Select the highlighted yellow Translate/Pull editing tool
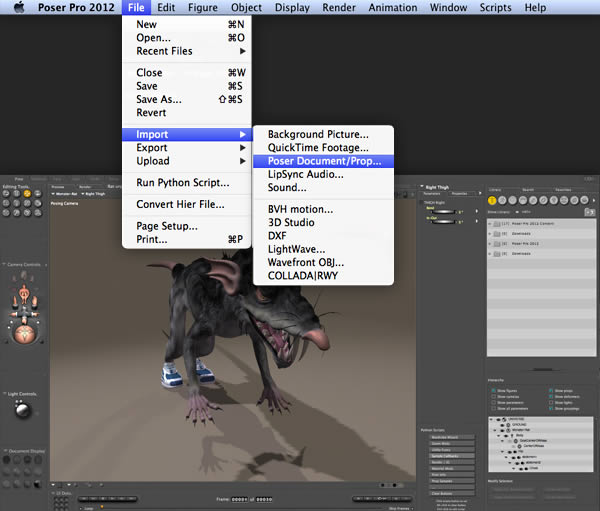The width and height of the screenshot is (600, 511). pos(27,194)
